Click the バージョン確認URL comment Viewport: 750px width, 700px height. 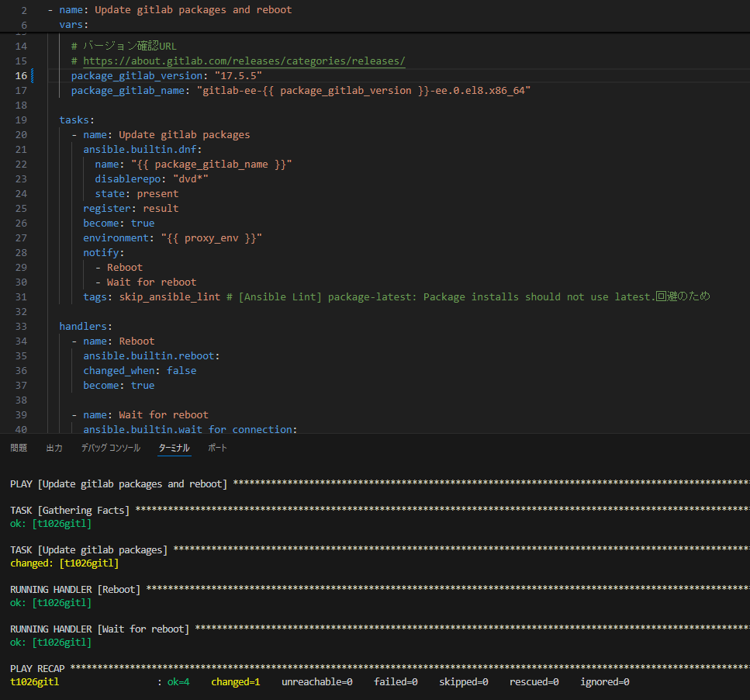click(x=124, y=47)
